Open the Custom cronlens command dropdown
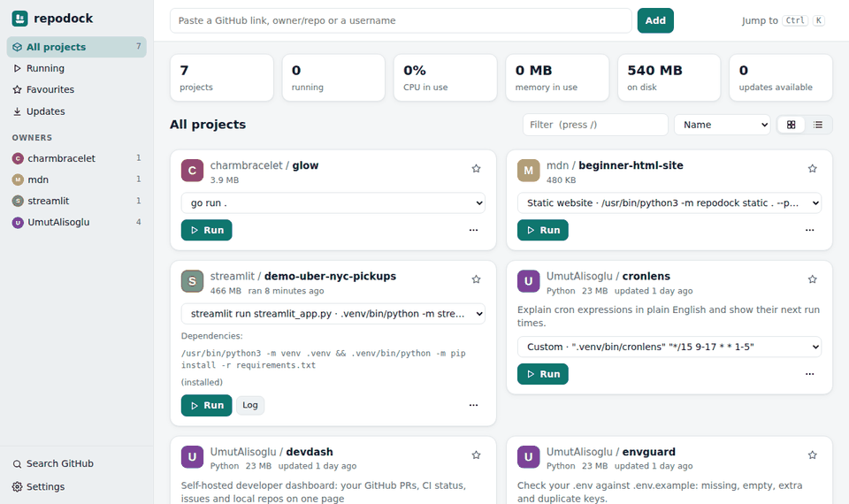Image resolution: width=849 pixels, height=504 pixels. pos(669,347)
